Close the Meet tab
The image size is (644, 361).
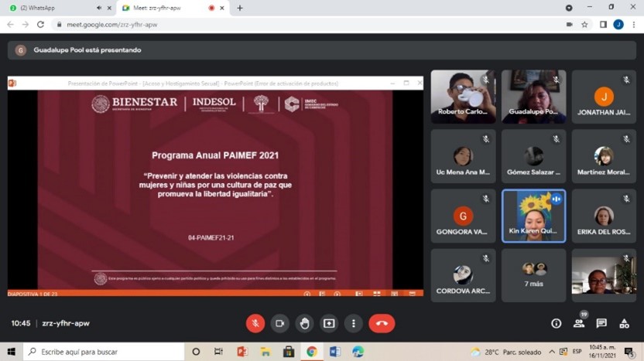[x=222, y=8]
